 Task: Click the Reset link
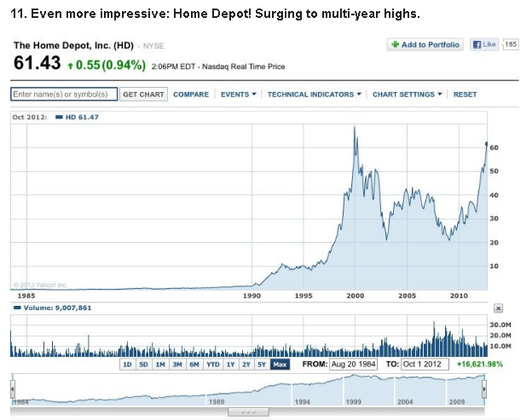[465, 95]
